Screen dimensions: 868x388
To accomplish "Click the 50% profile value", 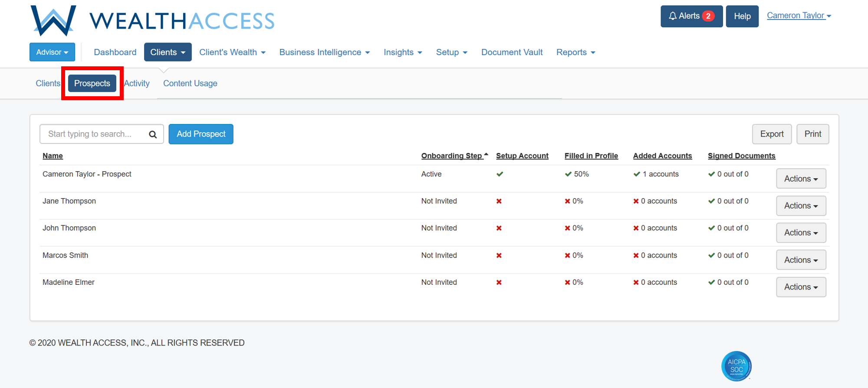I will point(581,174).
